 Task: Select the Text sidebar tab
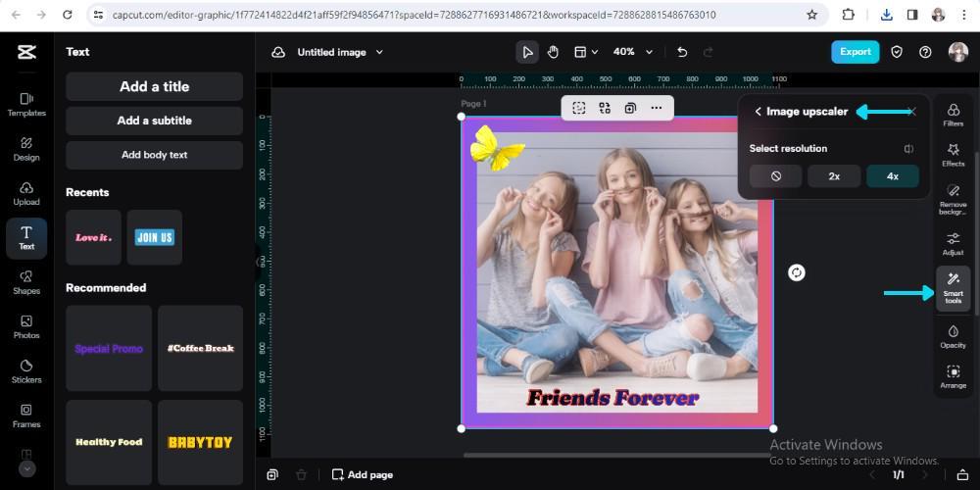(26, 238)
